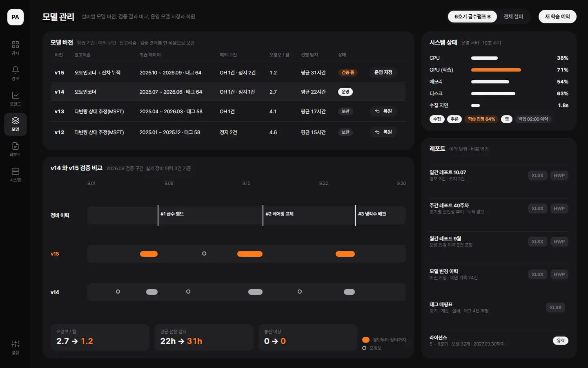Viewport: 588px width, 368px height.
Task: Click the CPU usage bar
Action: pos(484,58)
